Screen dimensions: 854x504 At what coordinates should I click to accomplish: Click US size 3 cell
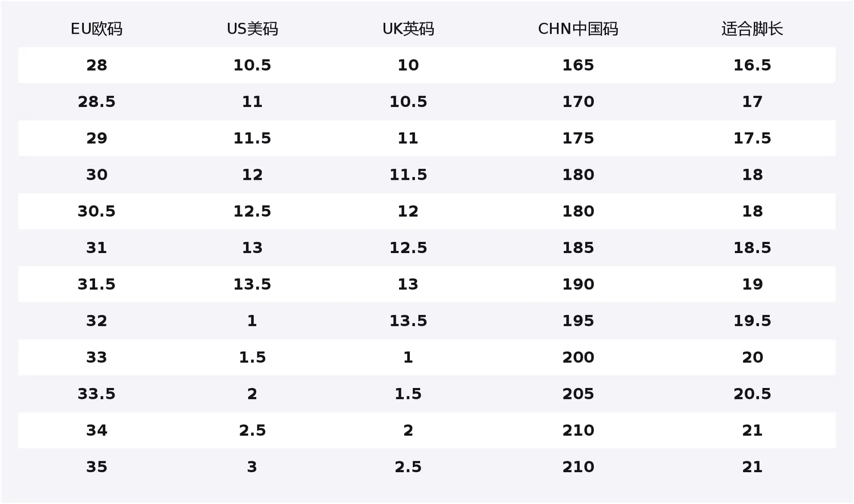coord(252,467)
